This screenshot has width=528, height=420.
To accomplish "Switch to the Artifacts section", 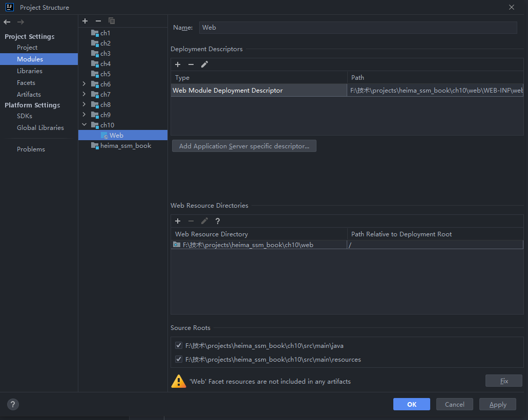I will click(x=29, y=95).
